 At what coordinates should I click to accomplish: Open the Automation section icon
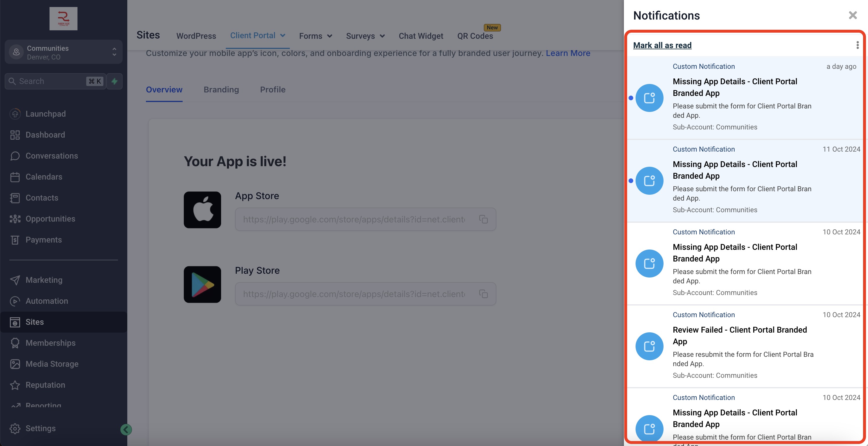coord(15,301)
